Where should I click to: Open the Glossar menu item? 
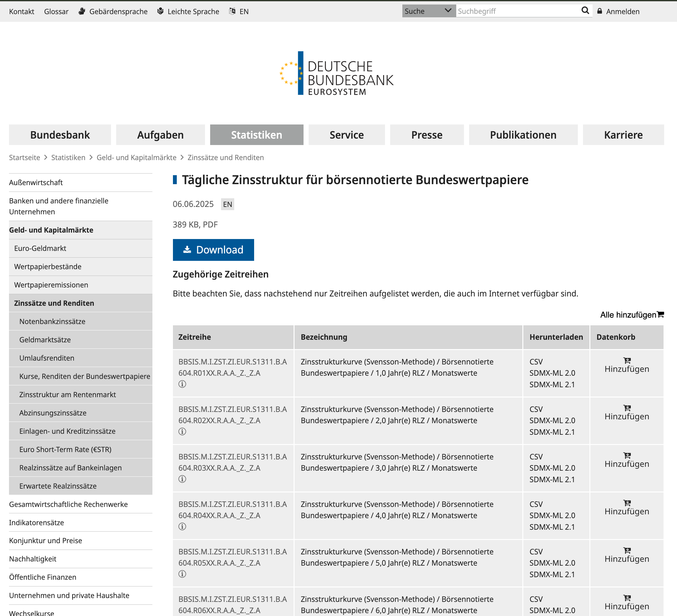[56, 11]
